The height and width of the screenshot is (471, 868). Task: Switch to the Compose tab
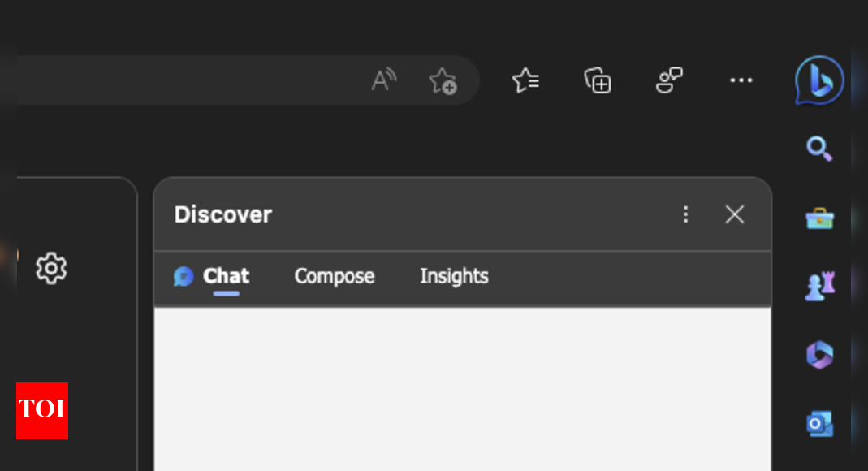334,276
